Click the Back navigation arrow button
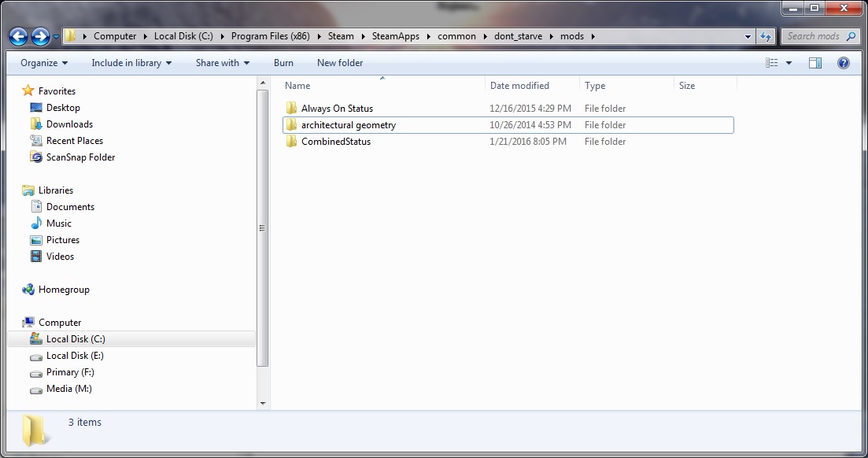Viewport: 868px width, 458px height. point(19,36)
